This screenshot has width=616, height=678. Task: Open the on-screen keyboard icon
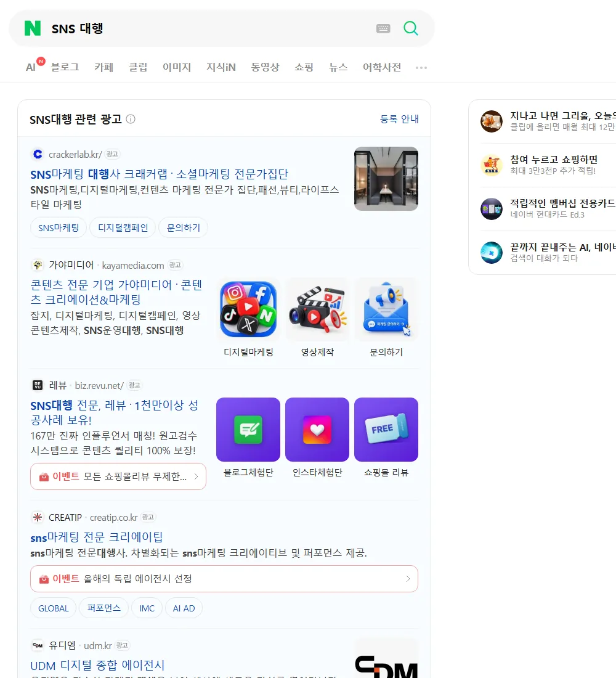tap(383, 28)
